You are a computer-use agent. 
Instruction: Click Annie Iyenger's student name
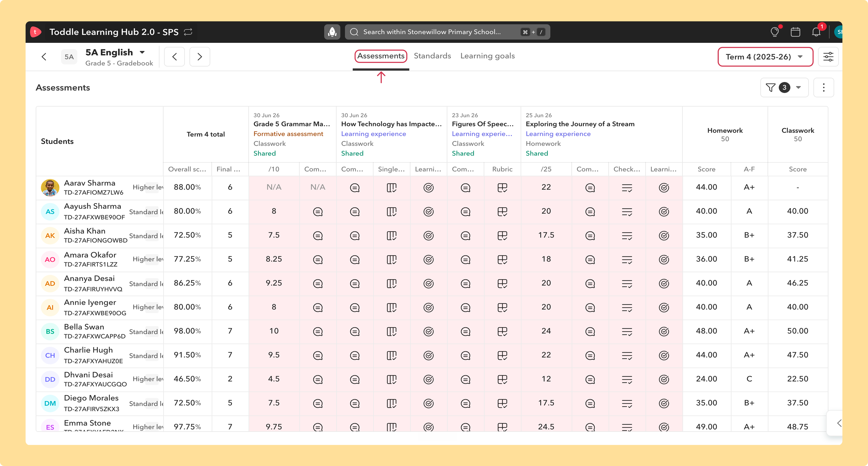click(90, 303)
